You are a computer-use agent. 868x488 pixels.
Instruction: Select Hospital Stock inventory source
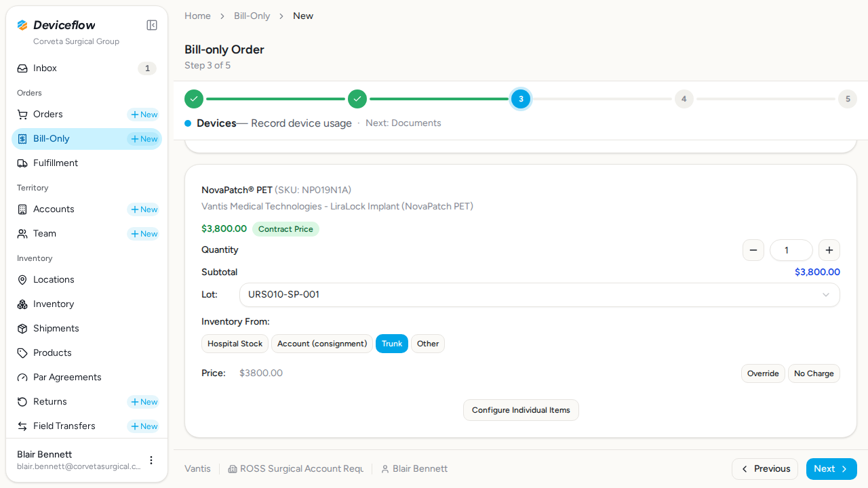click(x=235, y=344)
